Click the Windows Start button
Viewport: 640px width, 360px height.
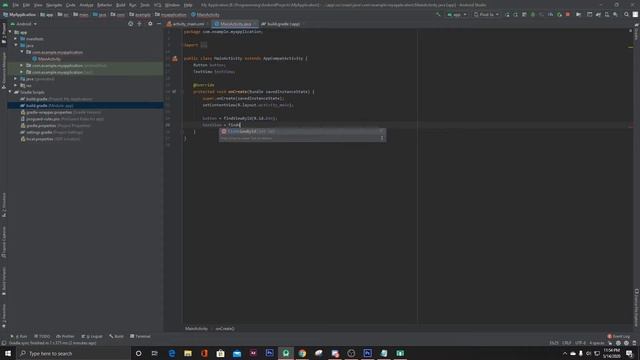8,353
